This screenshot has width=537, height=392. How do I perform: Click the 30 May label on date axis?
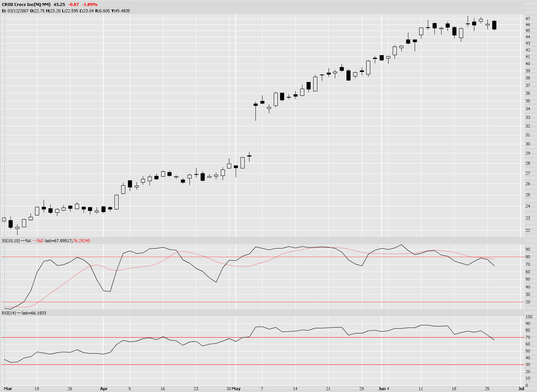pyautogui.click(x=233, y=389)
